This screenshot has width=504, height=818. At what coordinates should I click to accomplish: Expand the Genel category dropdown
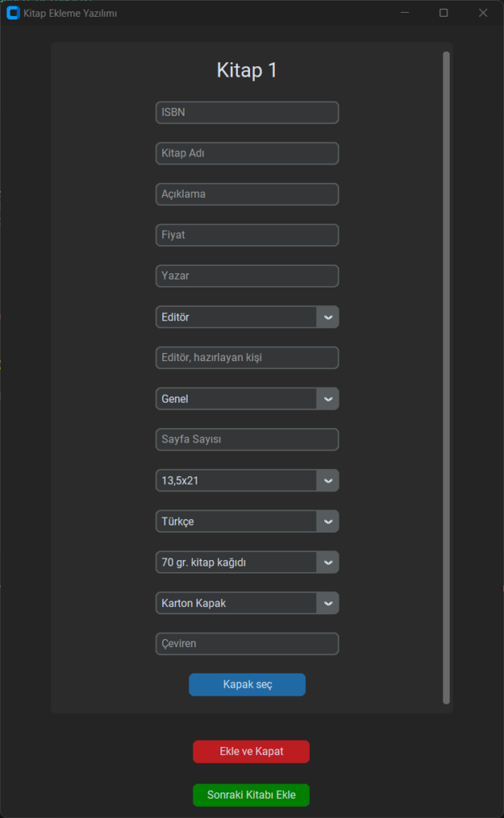(327, 399)
